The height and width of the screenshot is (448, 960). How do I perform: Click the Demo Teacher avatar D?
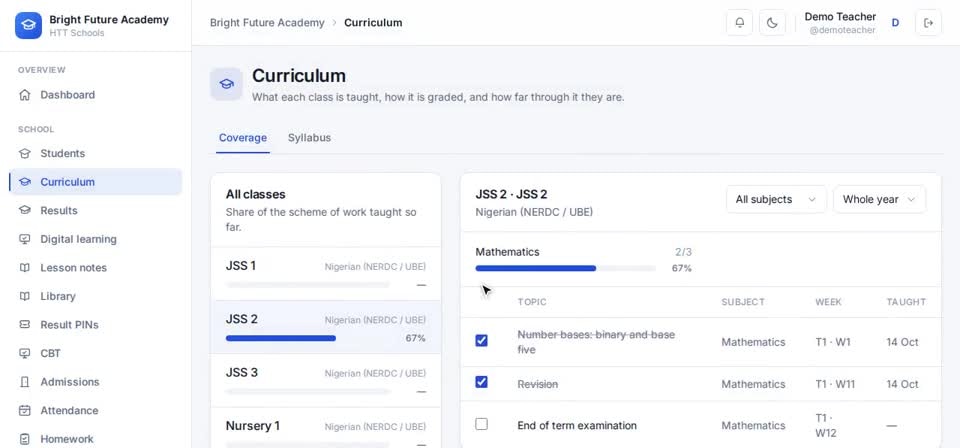895,23
